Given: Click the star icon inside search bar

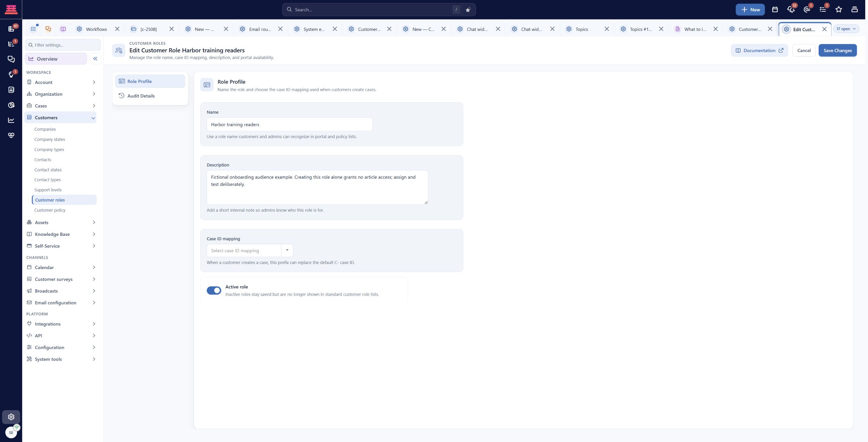Looking at the screenshot, I should [468, 10].
